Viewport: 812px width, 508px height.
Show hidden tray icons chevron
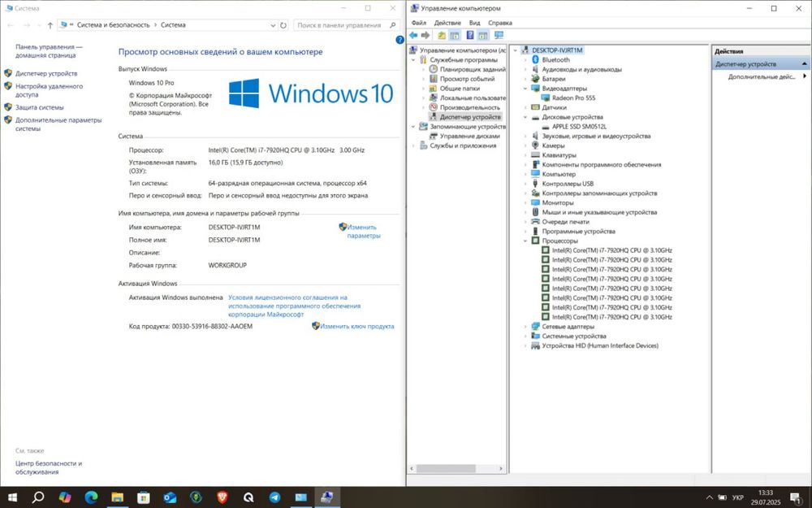click(x=710, y=497)
